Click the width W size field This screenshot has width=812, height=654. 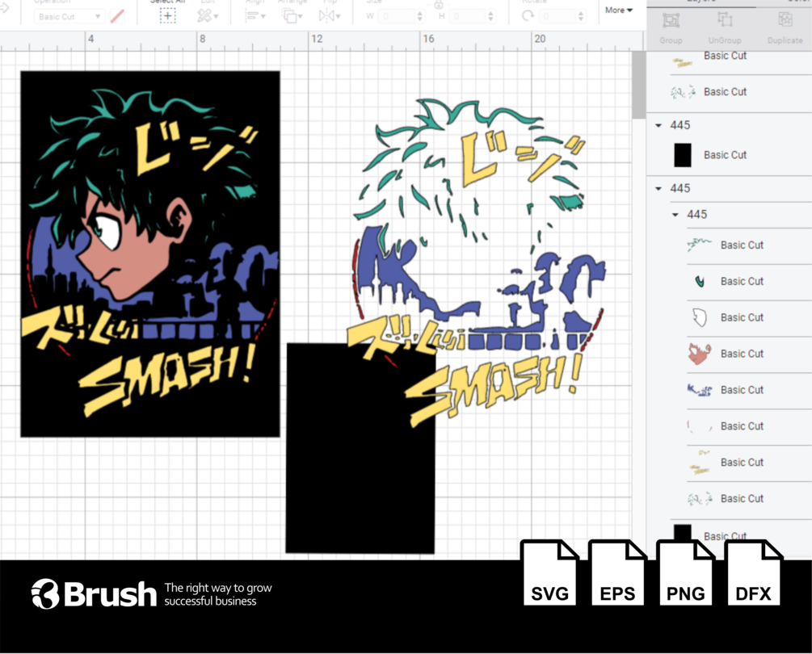[397, 17]
